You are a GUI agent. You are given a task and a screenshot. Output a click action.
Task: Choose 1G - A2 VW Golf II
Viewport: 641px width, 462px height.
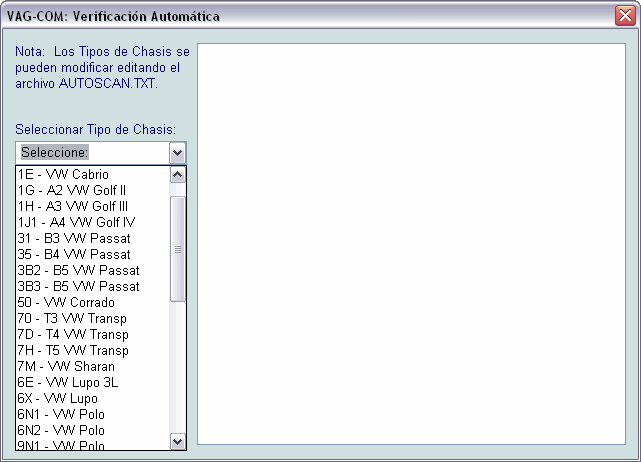(72, 190)
